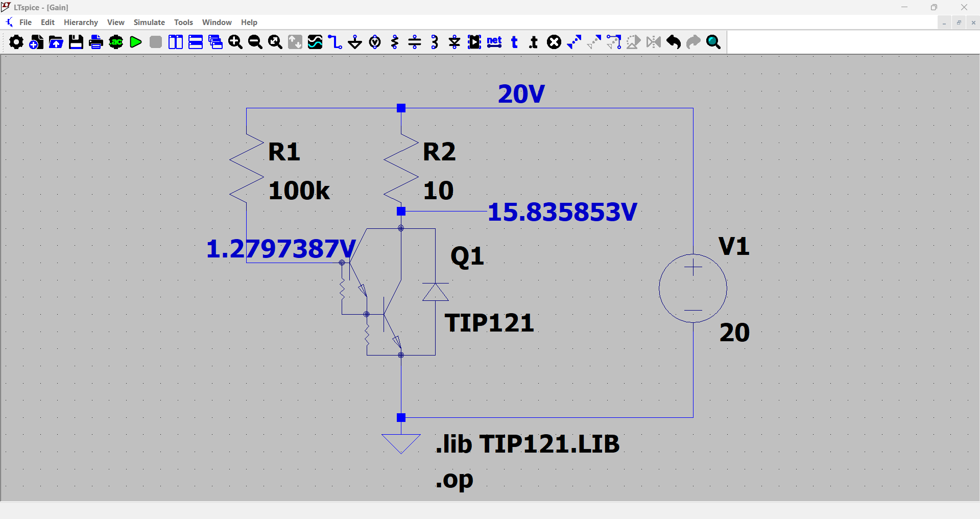The width and height of the screenshot is (980, 519).
Task: Select the Q1 transistor label
Action: pos(467,256)
